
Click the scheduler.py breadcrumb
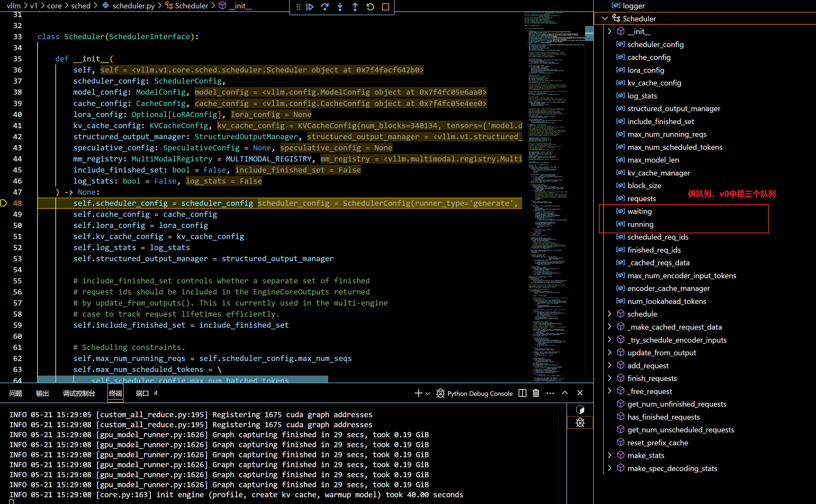[133, 6]
